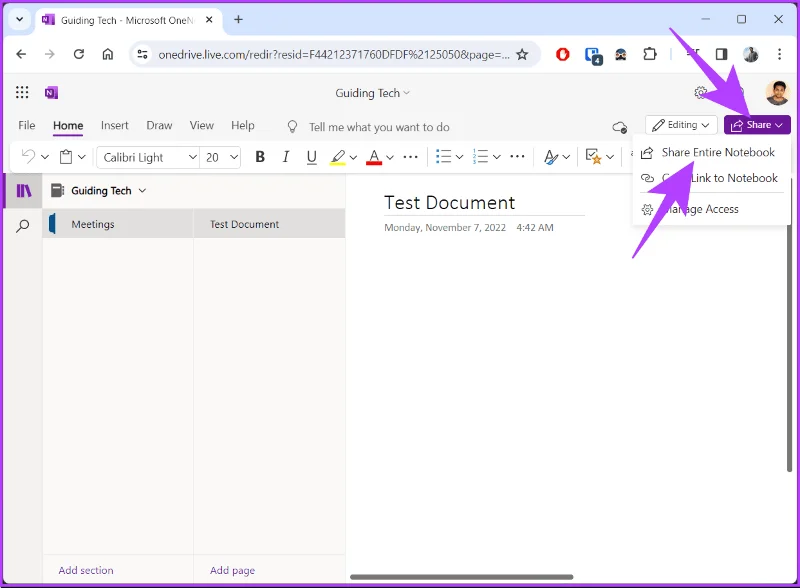The width and height of the screenshot is (800, 588).
Task: Show notebook navigation pane icon
Action: (x=23, y=191)
